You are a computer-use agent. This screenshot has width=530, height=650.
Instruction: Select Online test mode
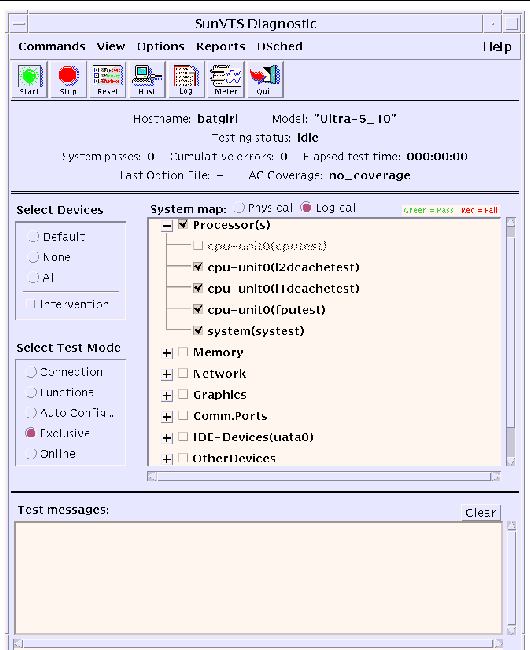31,454
